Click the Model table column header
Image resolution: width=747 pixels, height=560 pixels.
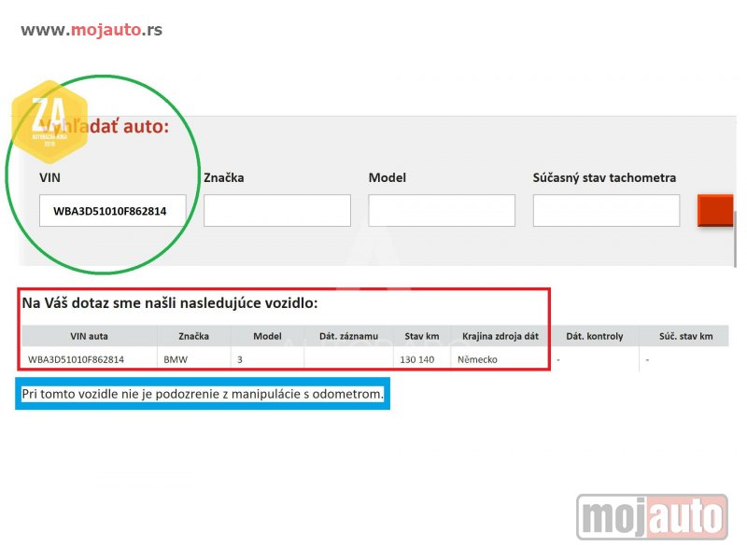[267, 336]
